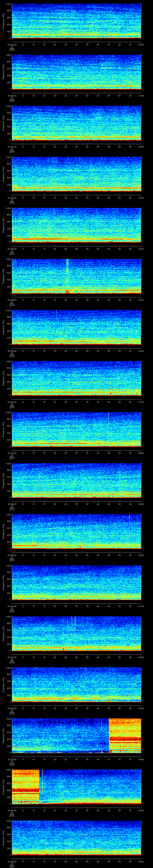The height and width of the screenshot is (868, 153).
Task: Click the 20:45:00 start time label
Action: 12,861
